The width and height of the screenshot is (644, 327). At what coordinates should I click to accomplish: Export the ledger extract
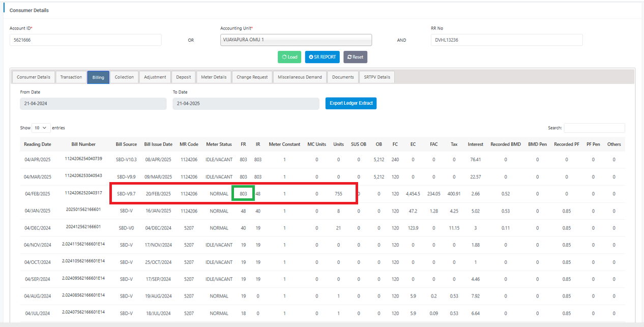[351, 103]
